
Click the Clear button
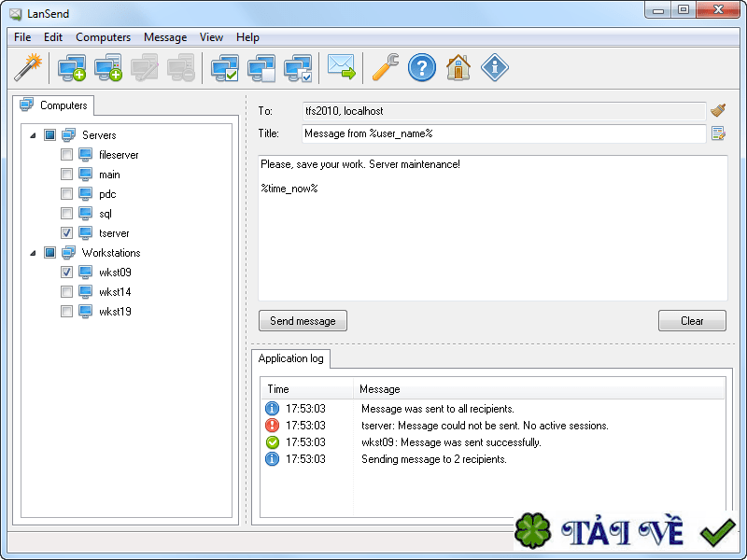692,321
